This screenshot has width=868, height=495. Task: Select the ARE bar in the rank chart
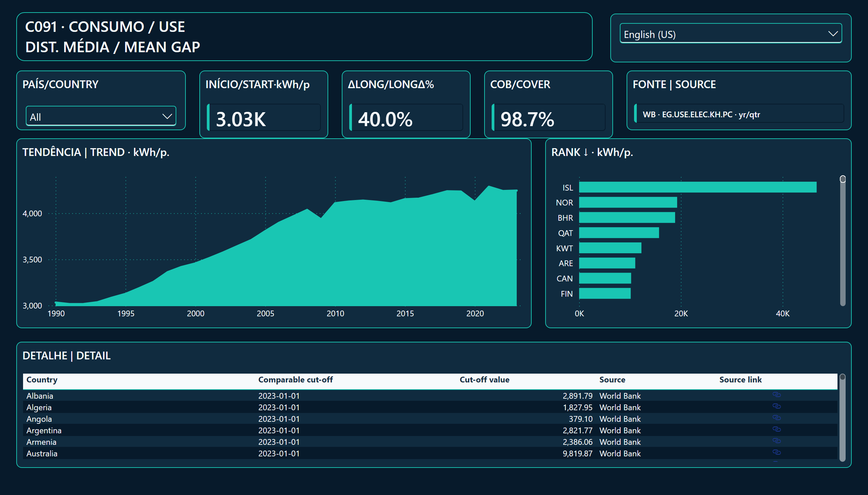click(x=607, y=263)
